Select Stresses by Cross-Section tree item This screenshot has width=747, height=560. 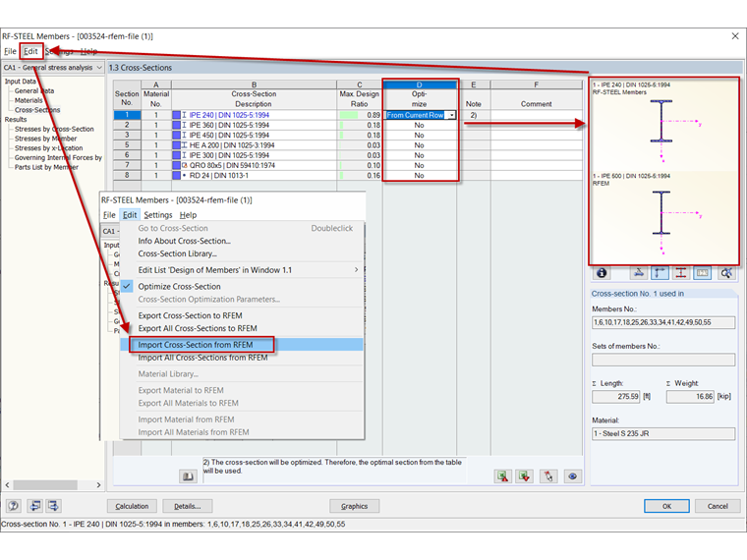coord(54,129)
